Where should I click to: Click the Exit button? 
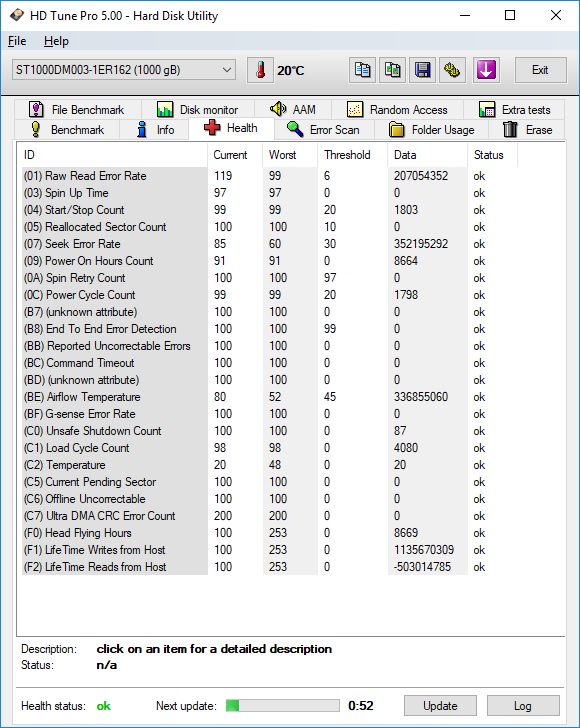click(x=541, y=70)
